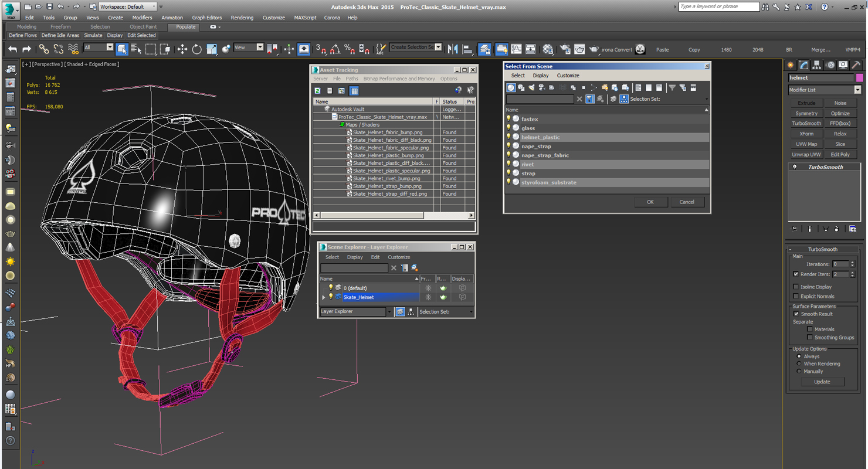Open the Create command panel tab
Viewport: 868px width, 469px height.
click(x=791, y=65)
